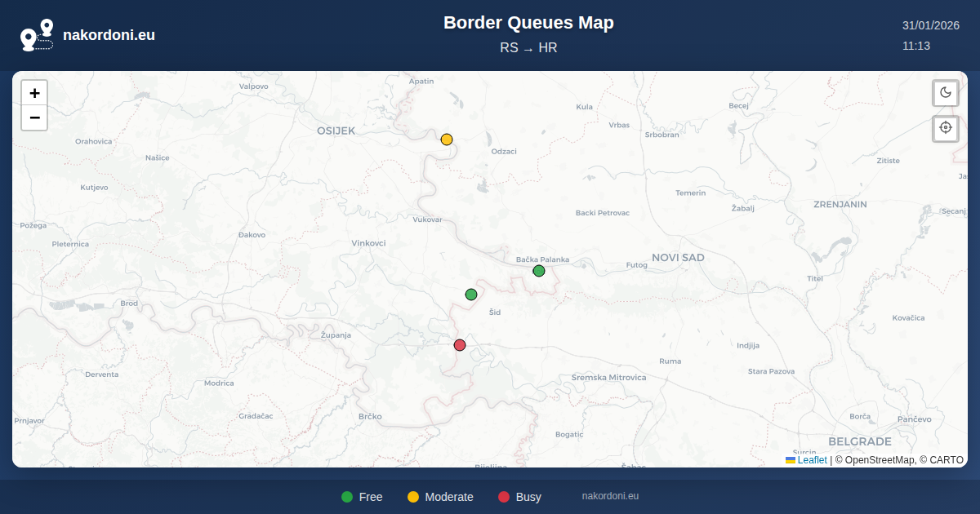Locate my position with crosshair button
Image resolution: width=980 pixels, height=514 pixels.
coord(946,128)
